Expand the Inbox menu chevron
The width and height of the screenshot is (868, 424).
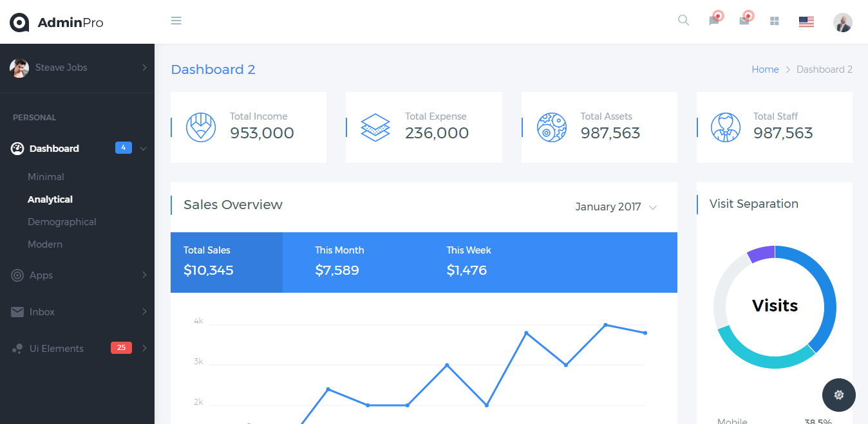[144, 311]
